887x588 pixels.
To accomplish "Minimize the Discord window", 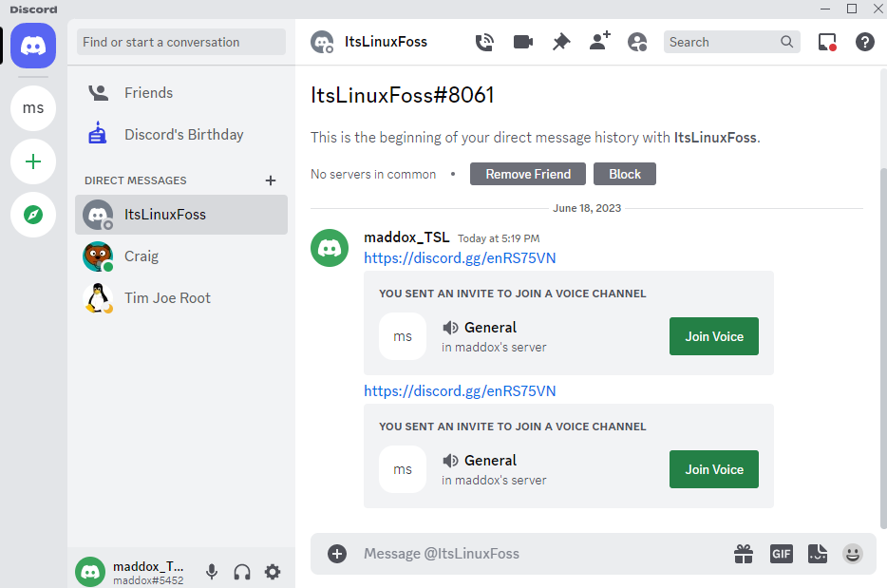I will tap(825, 9).
